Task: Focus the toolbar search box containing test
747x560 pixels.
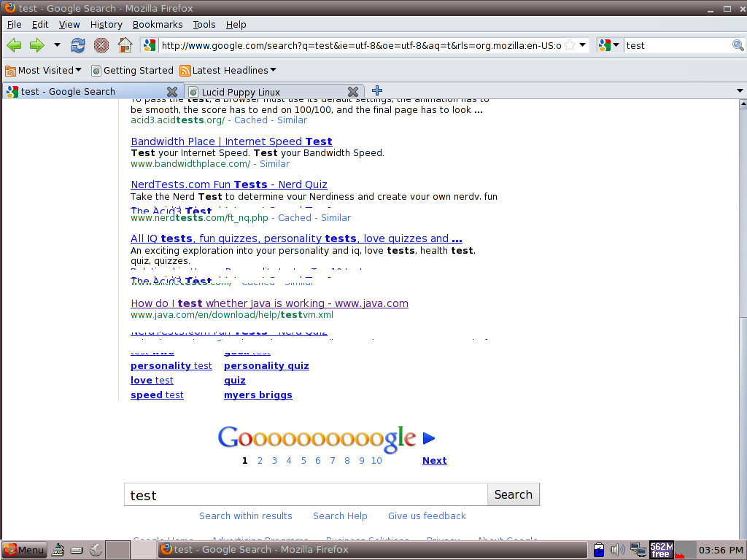Action: click(x=678, y=45)
